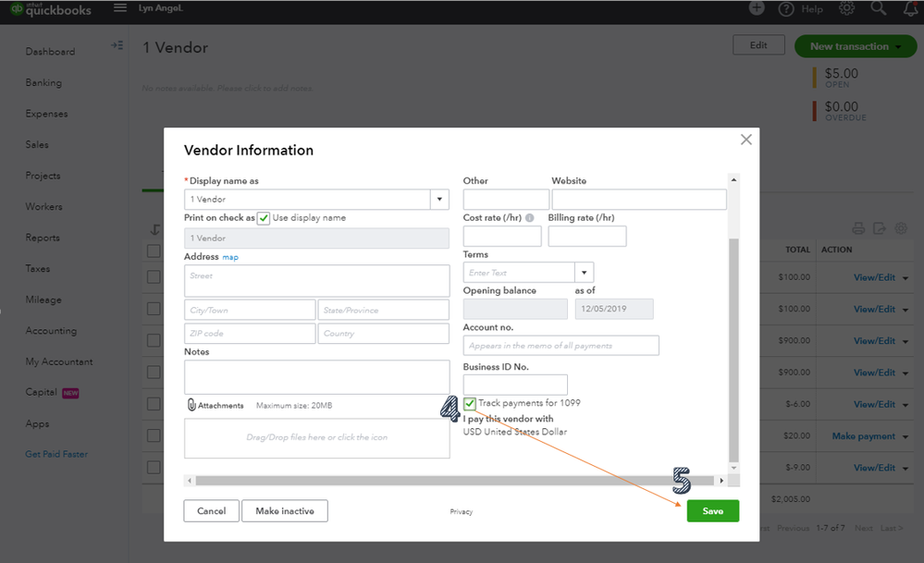Viewport: 924px width, 563px height.
Task: Expand action arrow in second $100.00 row
Action: [906, 310]
